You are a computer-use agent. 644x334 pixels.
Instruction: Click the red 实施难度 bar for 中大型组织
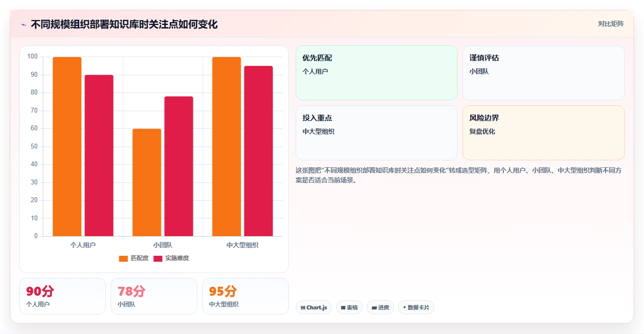point(258,151)
